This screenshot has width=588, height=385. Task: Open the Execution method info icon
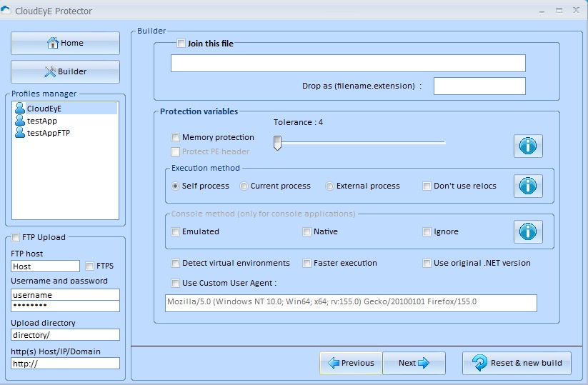(528, 186)
